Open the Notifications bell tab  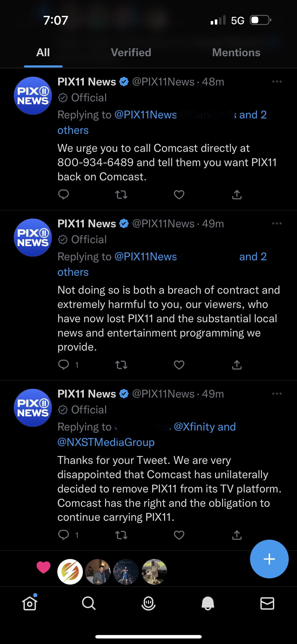point(208,603)
